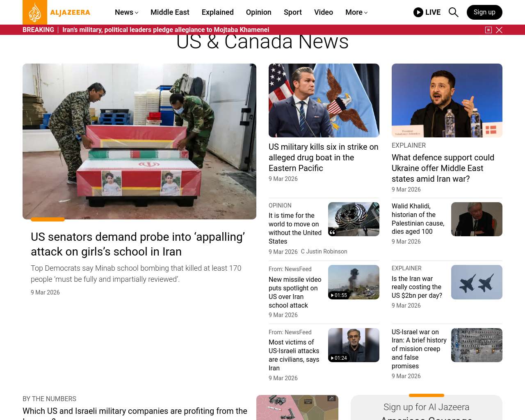Open breaking headline about Mojtaba Khamenei
This screenshot has height=420, width=525.
coord(166,30)
